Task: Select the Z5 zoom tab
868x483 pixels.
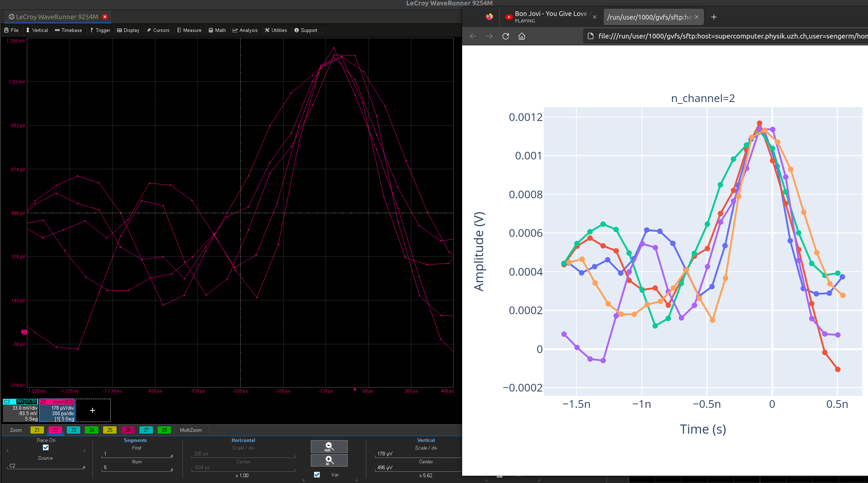Action: click(110, 430)
